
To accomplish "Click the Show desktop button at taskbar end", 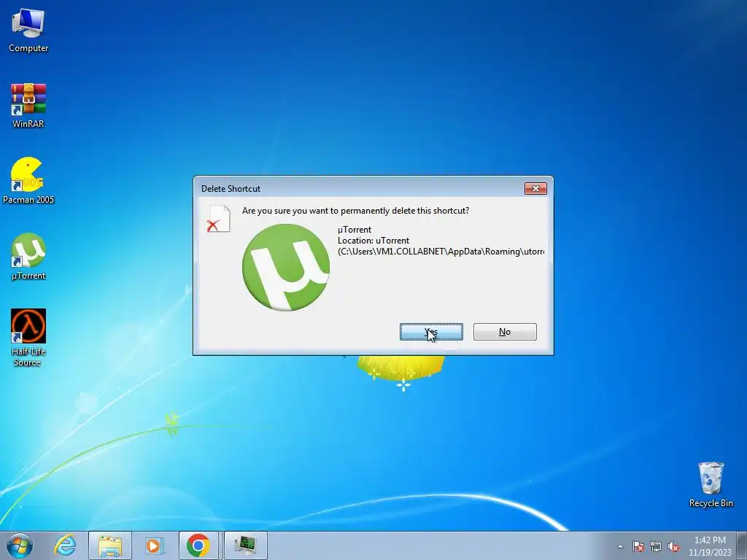I will [x=742, y=545].
